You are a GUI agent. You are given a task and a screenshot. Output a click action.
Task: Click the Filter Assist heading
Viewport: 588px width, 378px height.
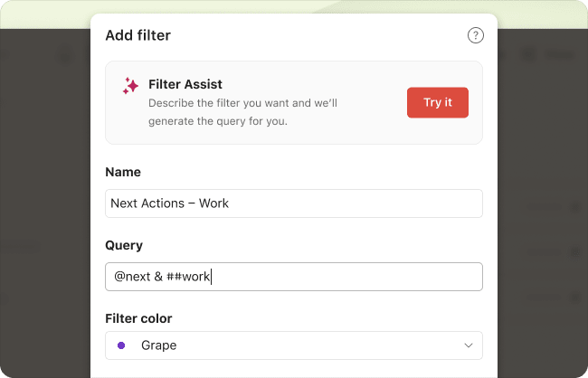pyautogui.click(x=185, y=85)
